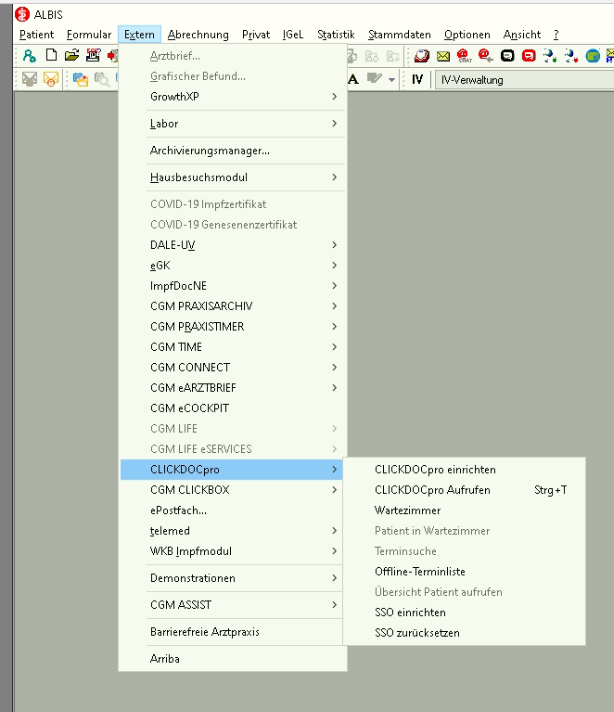Select ePostfach... menu entry
Image resolution: width=614 pixels, height=712 pixels.
coord(233,510)
